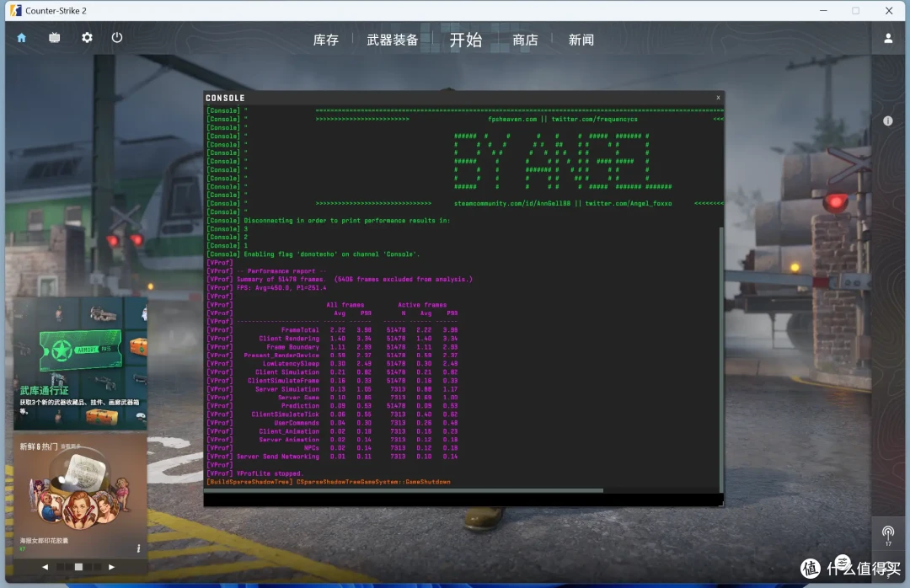Click the 'Present_RenderDevice' row
This screenshot has height=588, width=910.
(333, 355)
